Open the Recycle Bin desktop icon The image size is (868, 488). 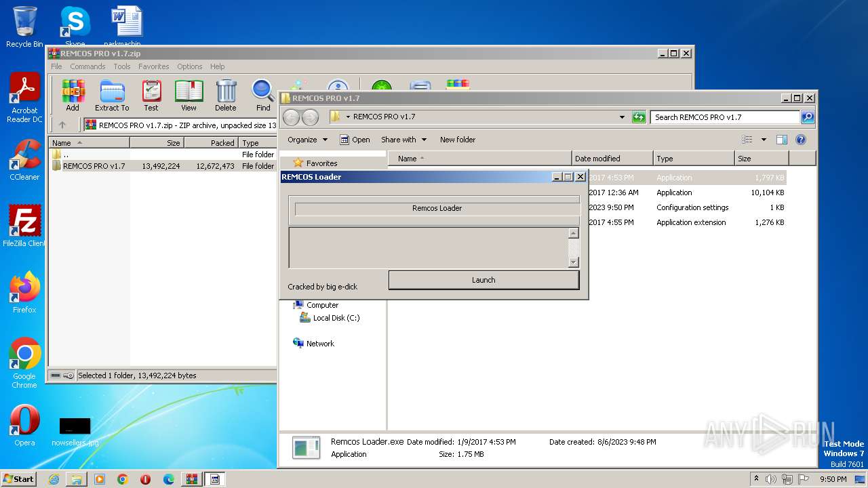pyautogui.click(x=24, y=27)
